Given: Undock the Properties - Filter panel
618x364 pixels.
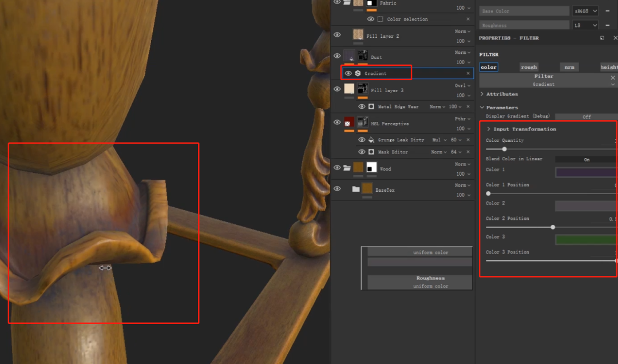Looking at the screenshot, I should point(602,38).
